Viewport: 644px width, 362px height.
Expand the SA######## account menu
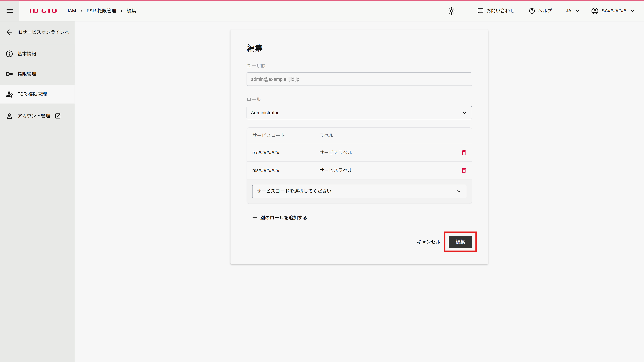point(612,11)
